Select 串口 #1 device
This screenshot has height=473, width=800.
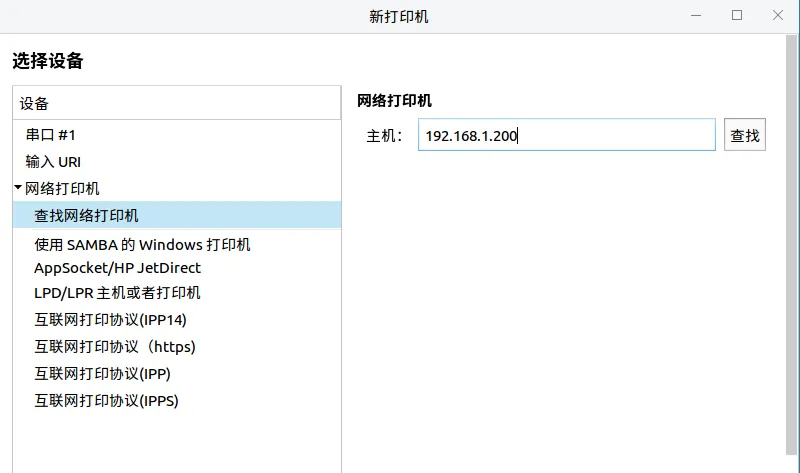(50, 134)
